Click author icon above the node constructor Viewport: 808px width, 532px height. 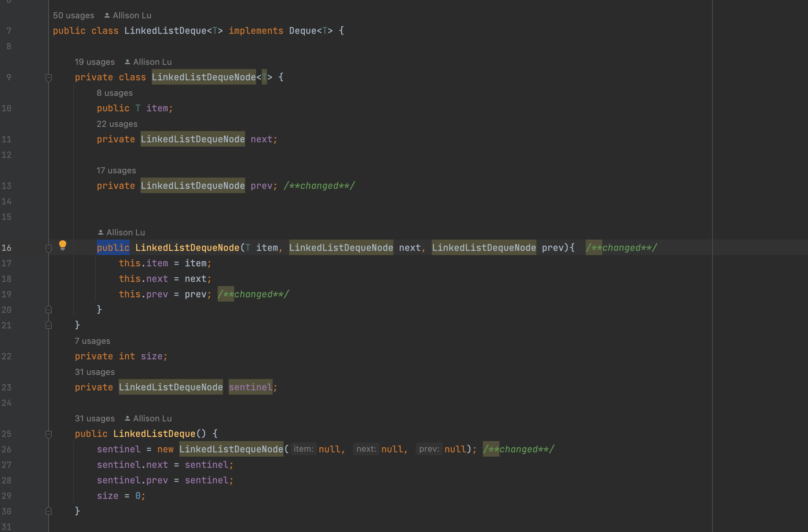[101, 233]
